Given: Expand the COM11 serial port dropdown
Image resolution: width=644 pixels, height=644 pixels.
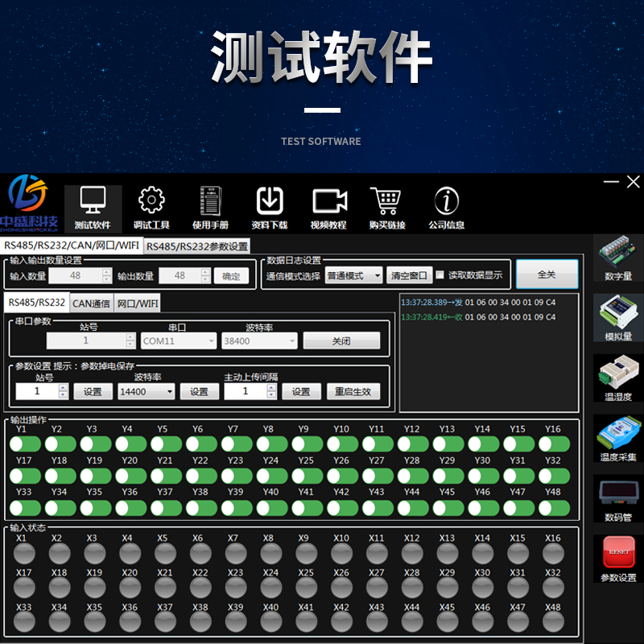Looking at the screenshot, I should (178, 341).
